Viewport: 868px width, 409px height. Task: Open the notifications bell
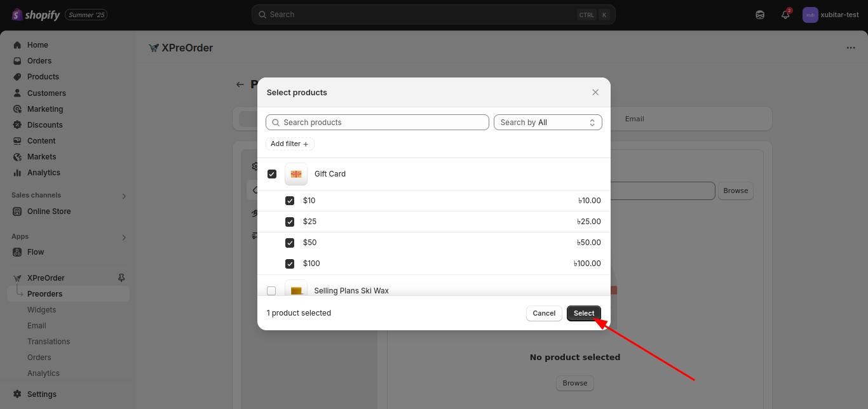pyautogui.click(x=785, y=15)
